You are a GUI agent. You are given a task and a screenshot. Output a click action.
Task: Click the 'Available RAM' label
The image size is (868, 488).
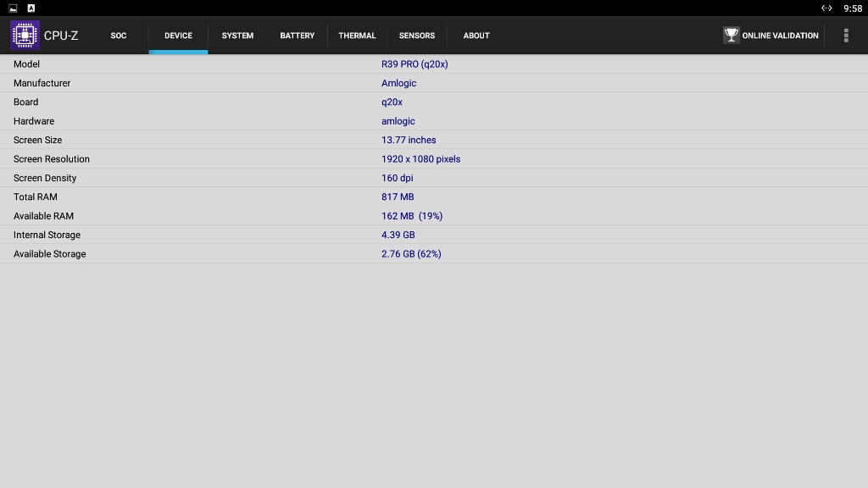(x=44, y=216)
